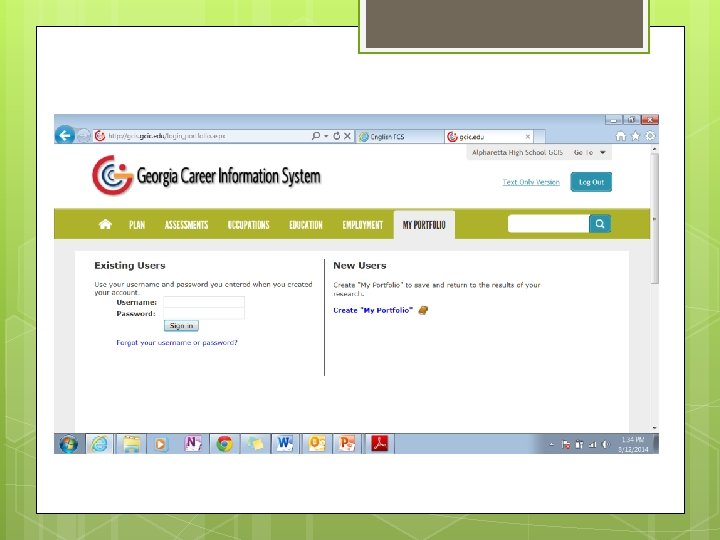
Task: Expand the Go To dropdown menu
Action: tap(589, 152)
